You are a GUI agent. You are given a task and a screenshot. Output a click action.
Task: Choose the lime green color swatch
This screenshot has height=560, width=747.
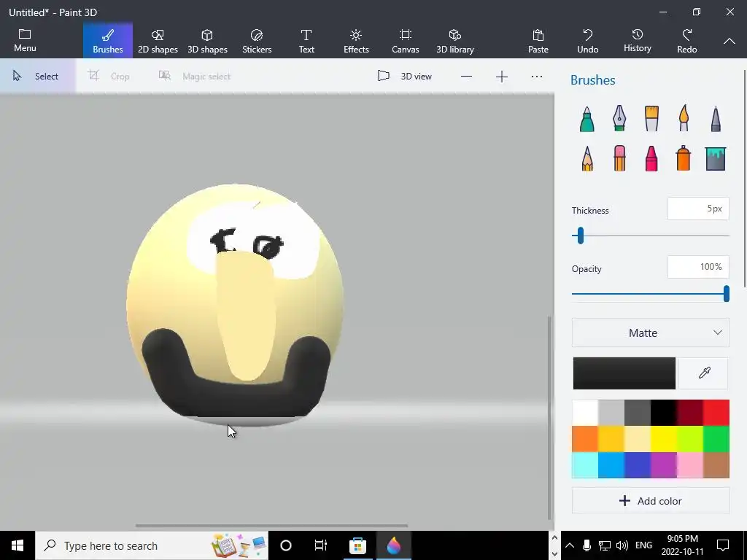pos(690,438)
